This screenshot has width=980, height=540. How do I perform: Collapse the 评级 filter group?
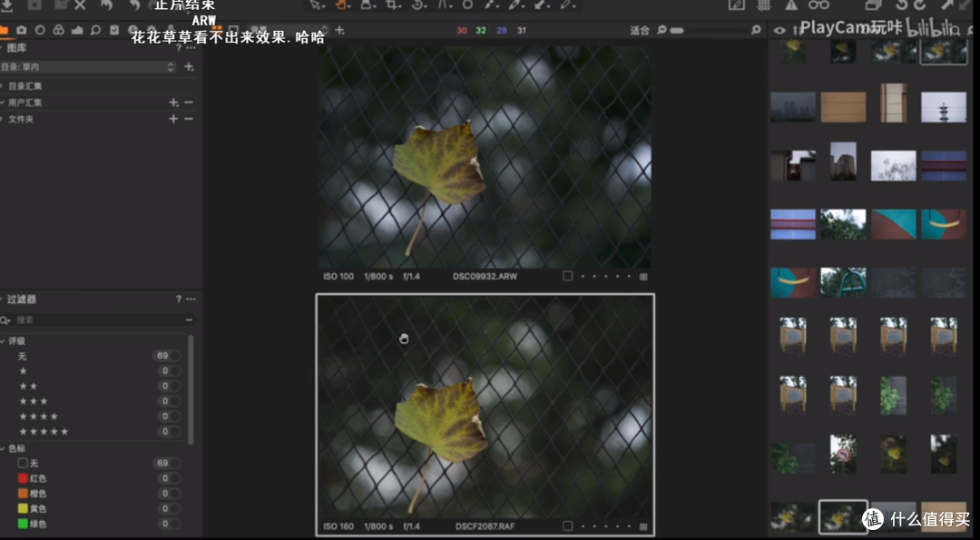click(3, 341)
